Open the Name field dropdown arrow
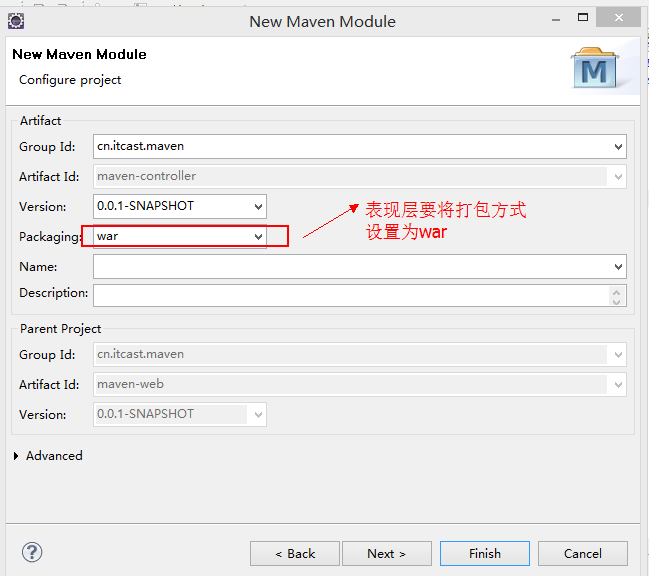The image size is (649, 576). coord(618,267)
